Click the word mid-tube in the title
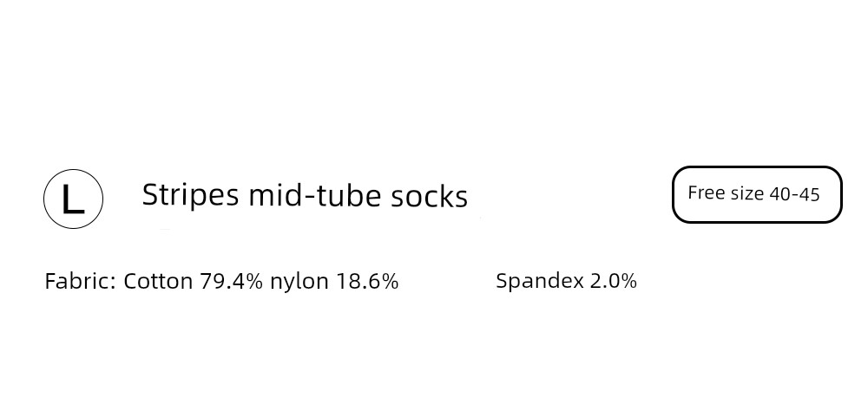Image resolution: width=868 pixels, height=411 pixels. pyautogui.click(x=314, y=195)
